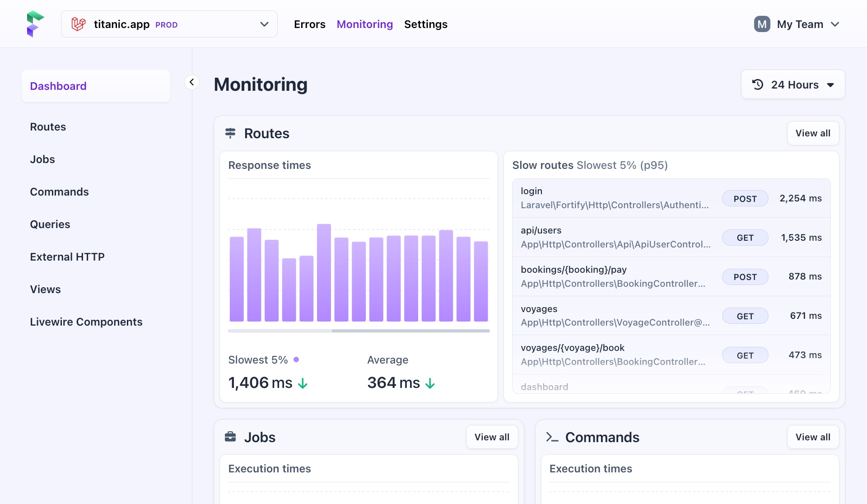
Task: Click the terminal icon beside the Commands heading
Action: click(552, 437)
